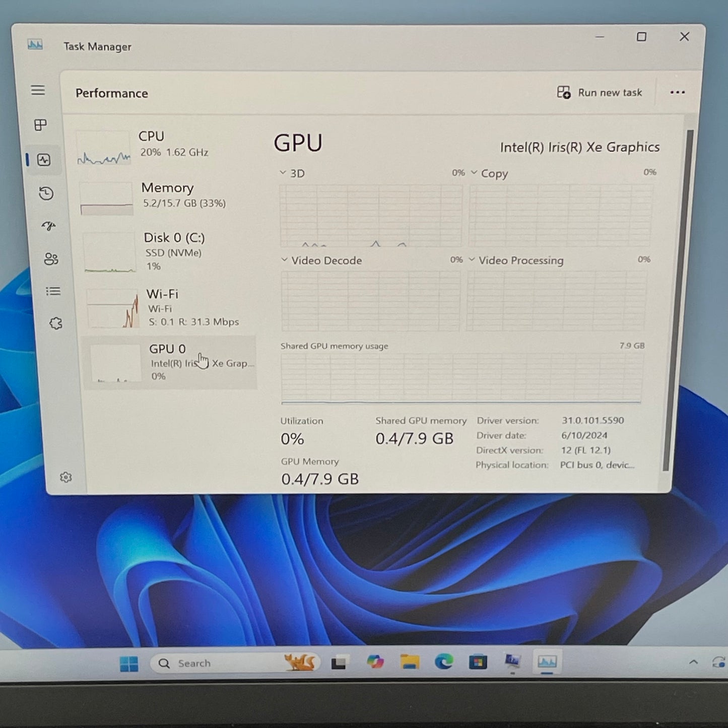728x728 pixels.
Task: Collapse the Video Processing section
Action: (472, 260)
